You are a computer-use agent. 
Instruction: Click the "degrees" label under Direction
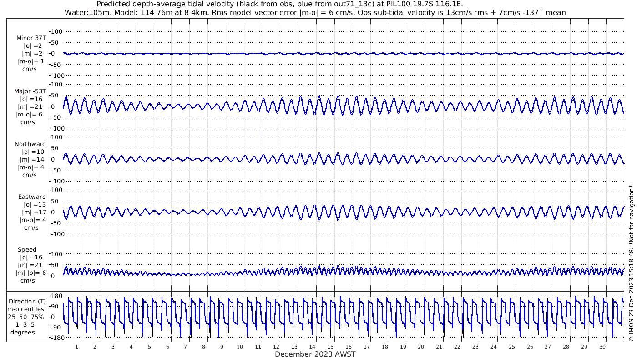pos(23,332)
